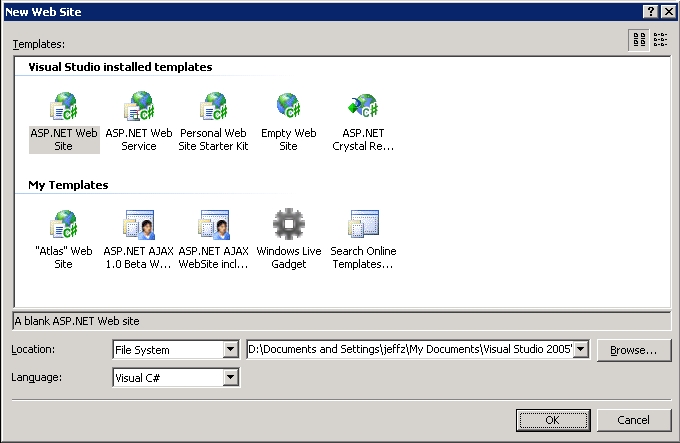Choose the ASP.NET Web Service template icon
680x443 pixels.
click(139, 106)
